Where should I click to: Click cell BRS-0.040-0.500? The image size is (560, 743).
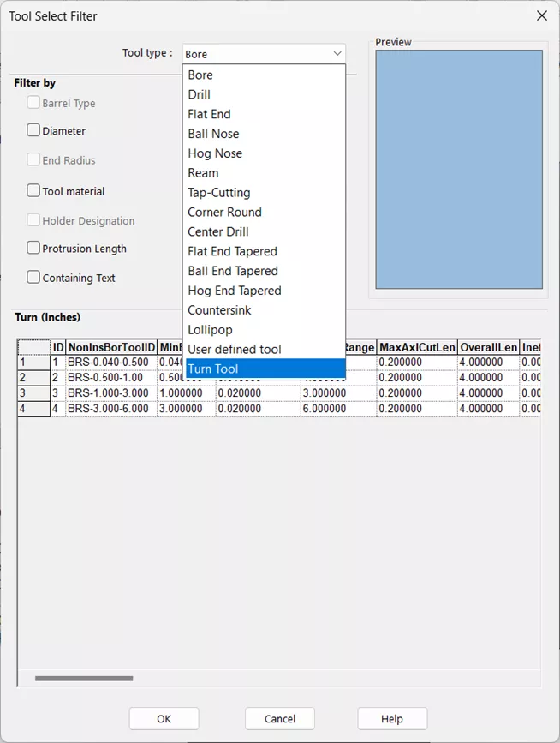[111, 363]
